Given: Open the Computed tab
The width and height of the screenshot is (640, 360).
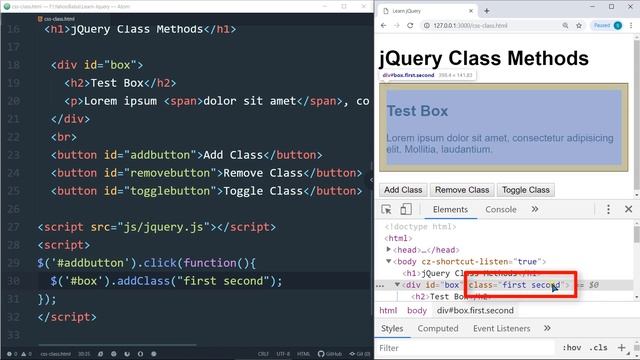Looking at the screenshot, I should [x=438, y=329].
